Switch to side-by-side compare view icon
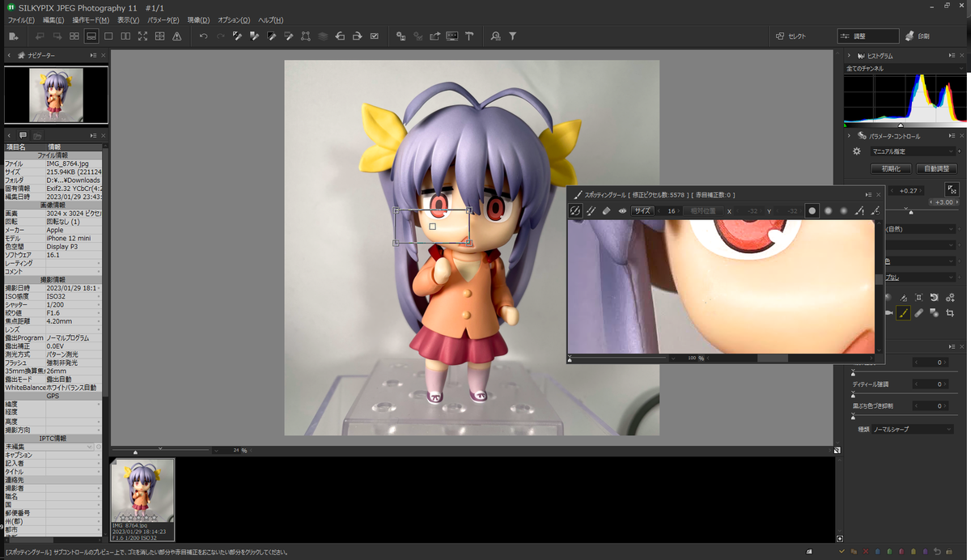The width and height of the screenshot is (971, 560). (125, 36)
